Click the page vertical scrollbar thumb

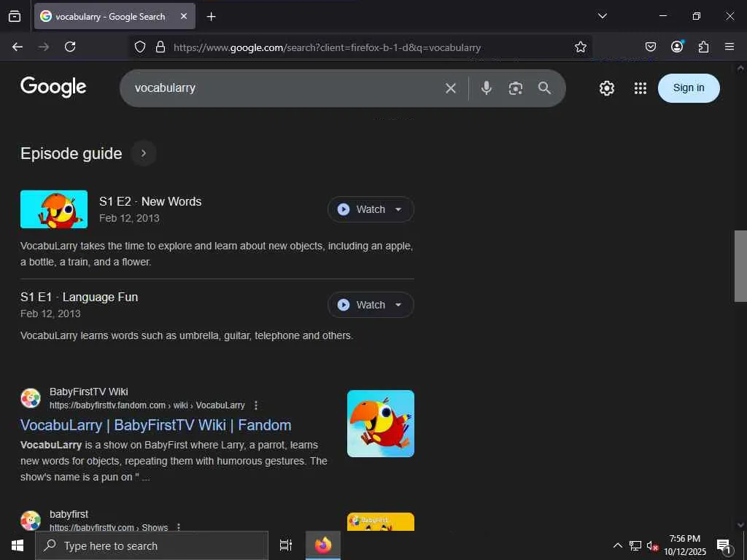pos(740,266)
